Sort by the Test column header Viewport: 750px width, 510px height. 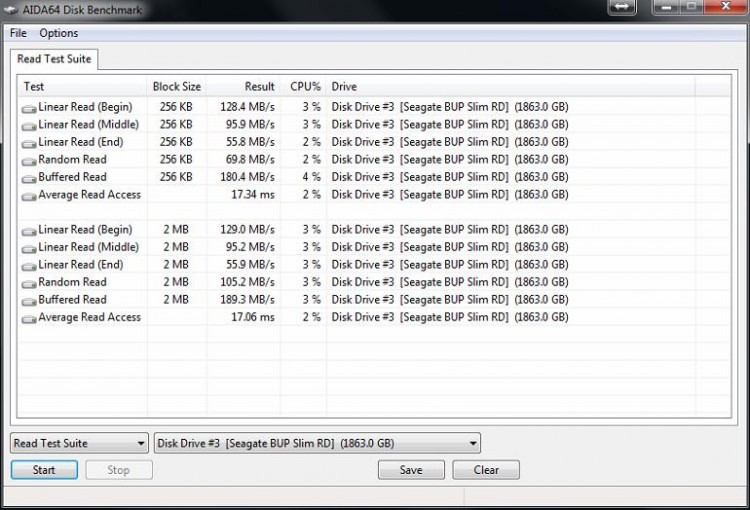tap(82, 87)
